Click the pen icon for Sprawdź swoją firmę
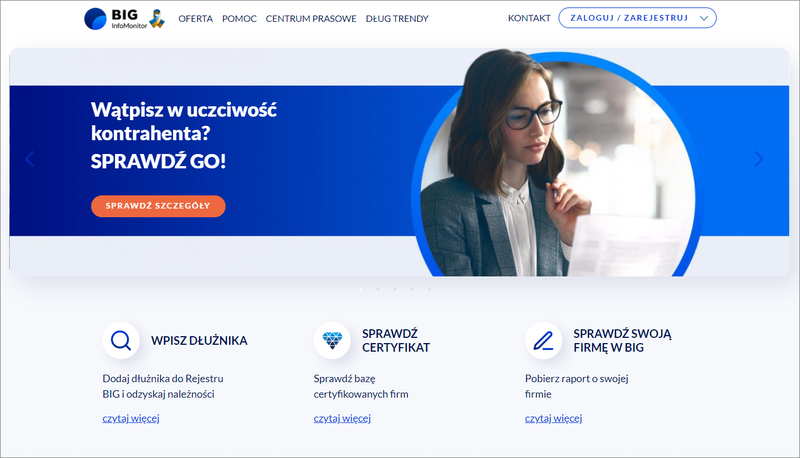The image size is (800, 458). click(543, 340)
